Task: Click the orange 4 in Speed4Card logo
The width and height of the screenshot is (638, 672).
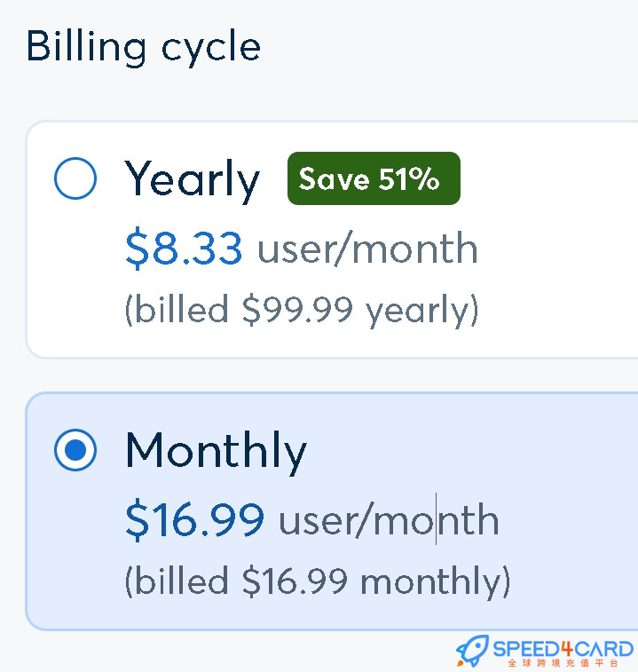Action: (568, 649)
